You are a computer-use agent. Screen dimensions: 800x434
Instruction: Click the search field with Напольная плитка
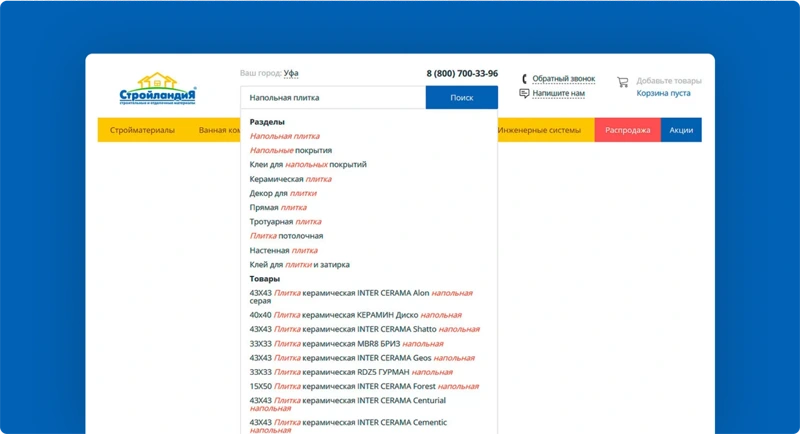click(x=333, y=97)
